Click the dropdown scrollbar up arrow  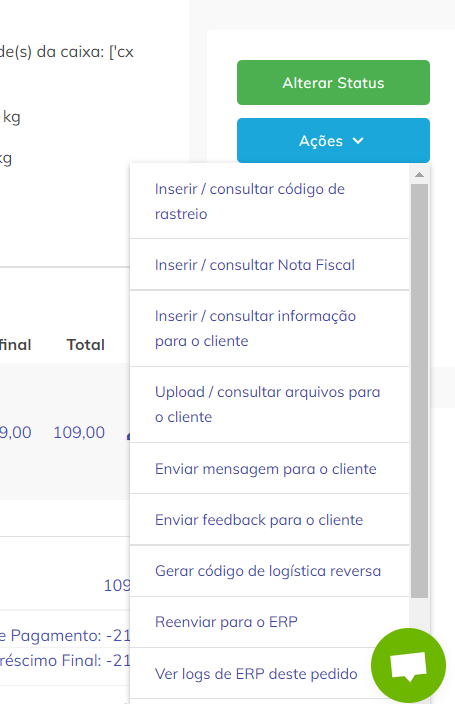tap(420, 175)
